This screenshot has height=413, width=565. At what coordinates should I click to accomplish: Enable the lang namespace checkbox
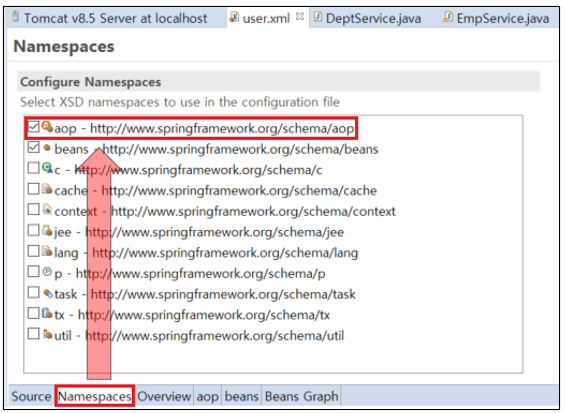[x=34, y=251]
